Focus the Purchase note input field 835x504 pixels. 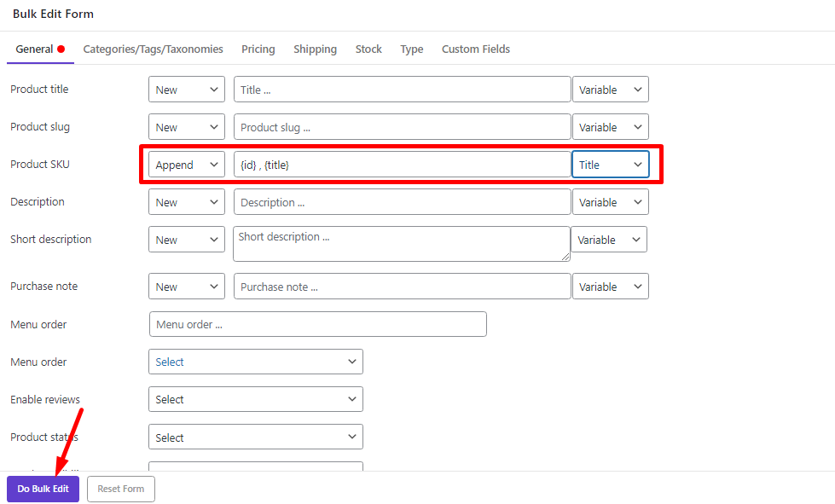pyautogui.click(x=402, y=287)
